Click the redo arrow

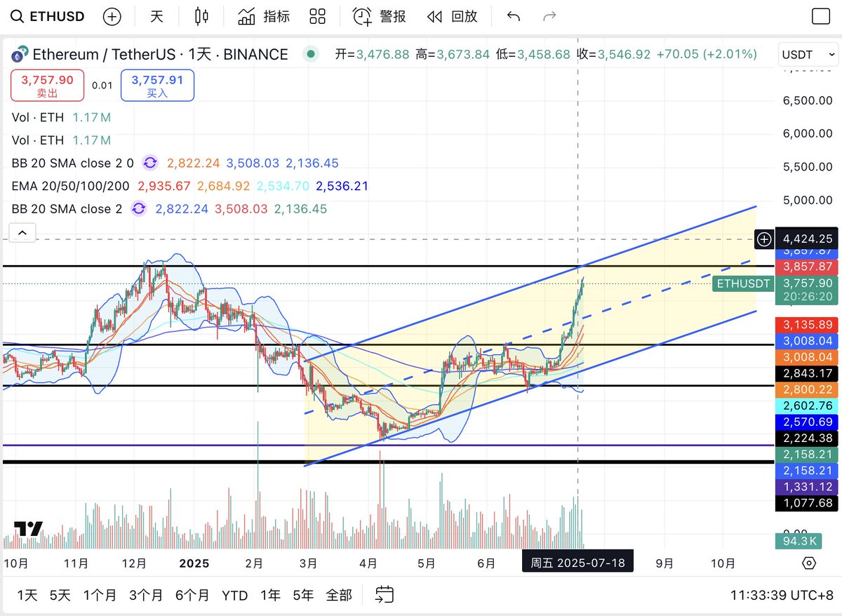(x=550, y=17)
